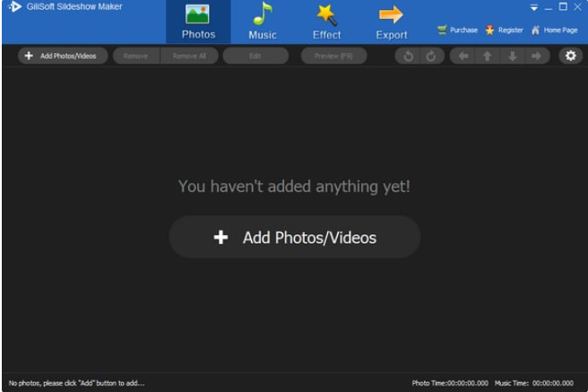Open settings with the gear icon
Viewport: 588px width, 392px height.
pyautogui.click(x=571, y=56)
